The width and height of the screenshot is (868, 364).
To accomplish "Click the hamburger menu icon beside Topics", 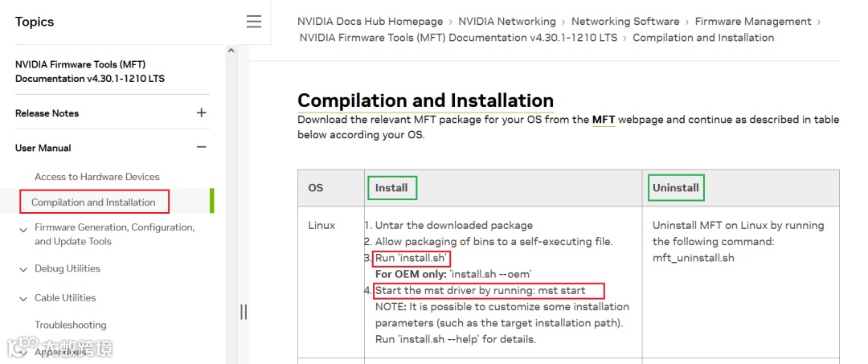I will click(254, 22).
